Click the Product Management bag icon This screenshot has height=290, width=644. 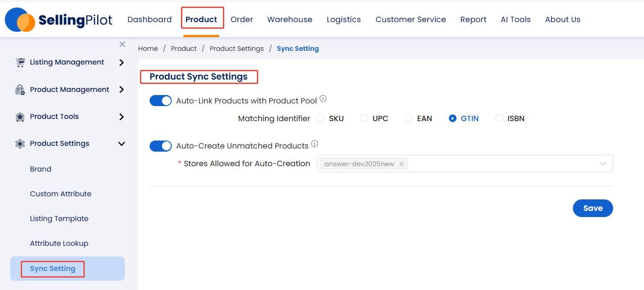pyautogui.click(x=20, y=90)
